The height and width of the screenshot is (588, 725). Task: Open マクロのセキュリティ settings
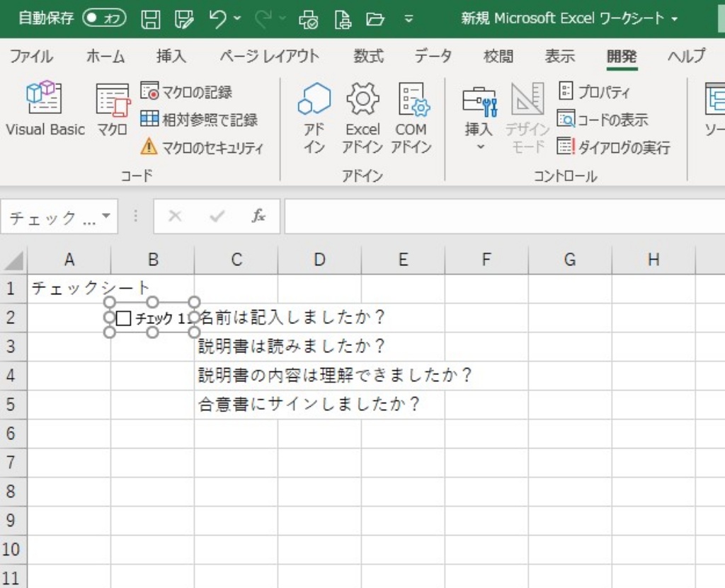[202, 147]
